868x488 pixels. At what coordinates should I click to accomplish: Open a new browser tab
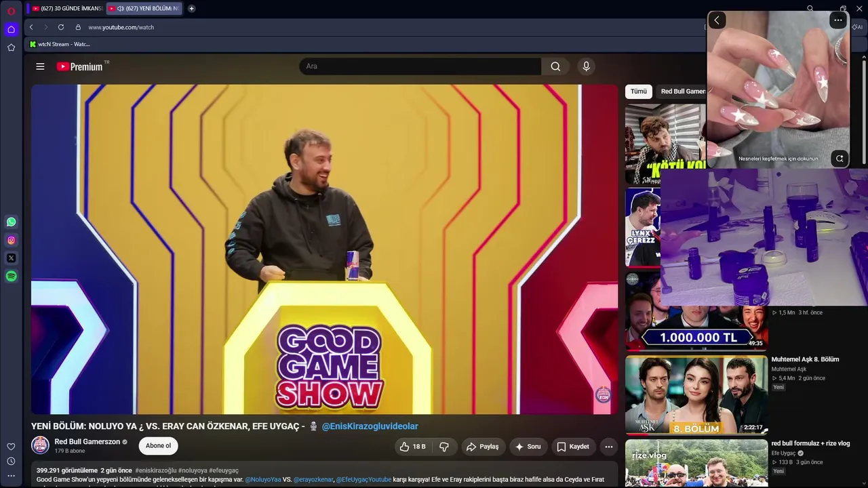tap(191, 9)
